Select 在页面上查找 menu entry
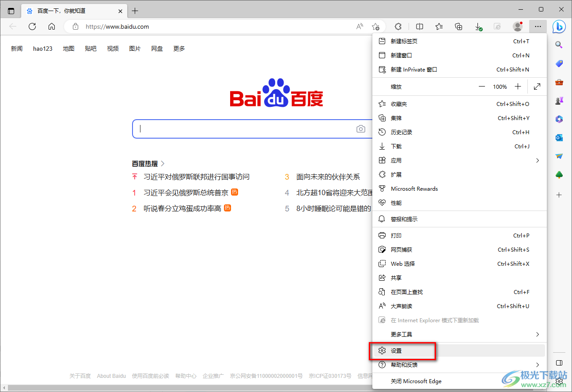Viewport: 572px width, 392px height. [x=459, y=292]
